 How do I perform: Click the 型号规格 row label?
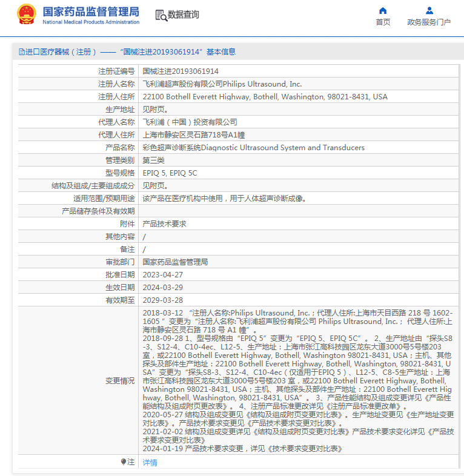coord(120,173)
